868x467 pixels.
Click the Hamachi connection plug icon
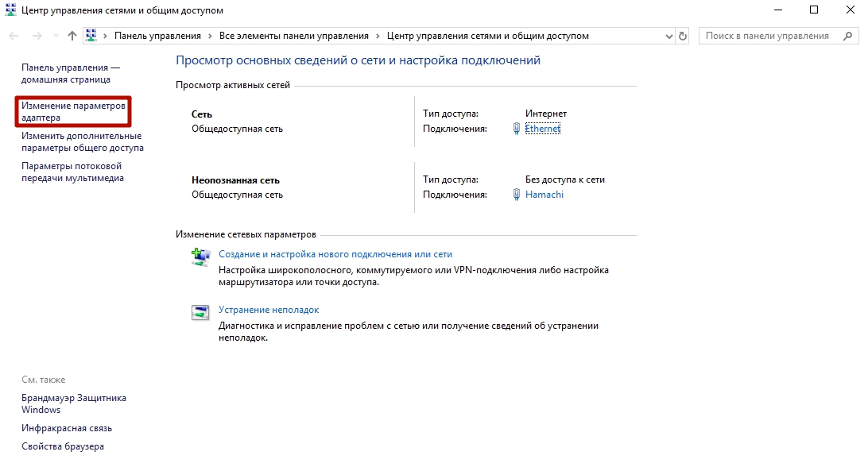[x=517, y=195]
